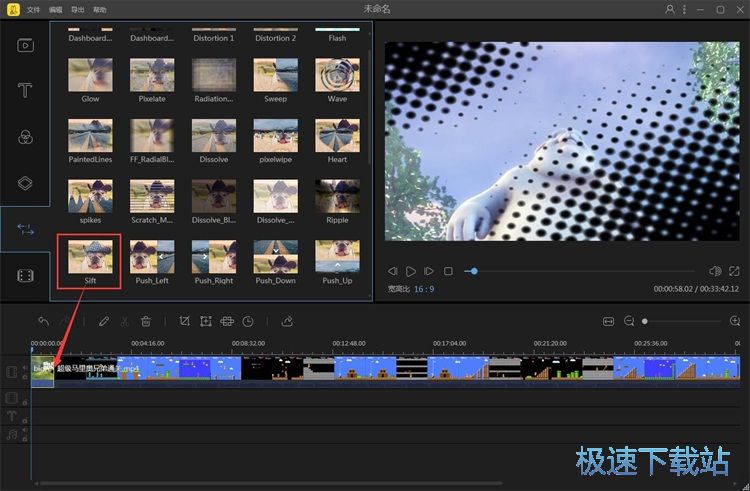Lock the main video track

[25, 377]
